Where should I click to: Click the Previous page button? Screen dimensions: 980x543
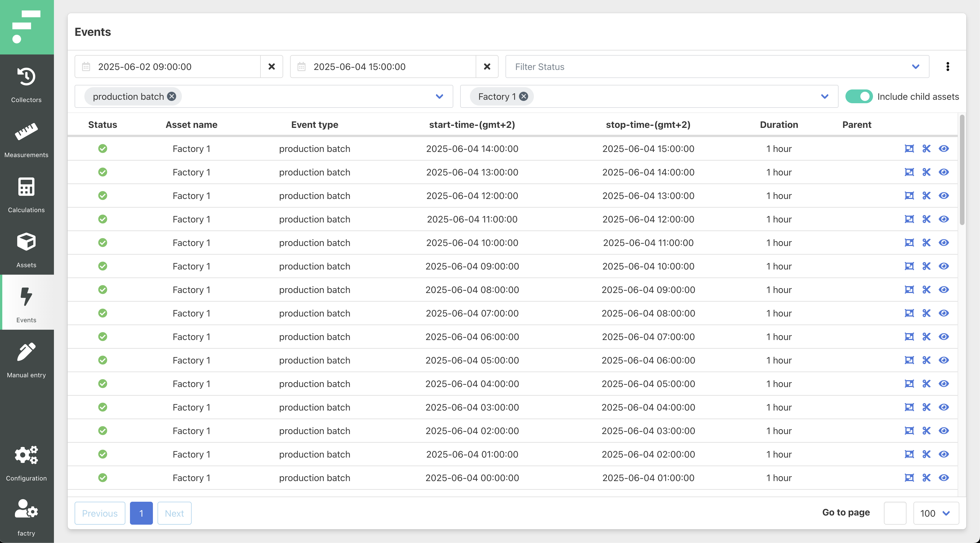click(100, 513)
